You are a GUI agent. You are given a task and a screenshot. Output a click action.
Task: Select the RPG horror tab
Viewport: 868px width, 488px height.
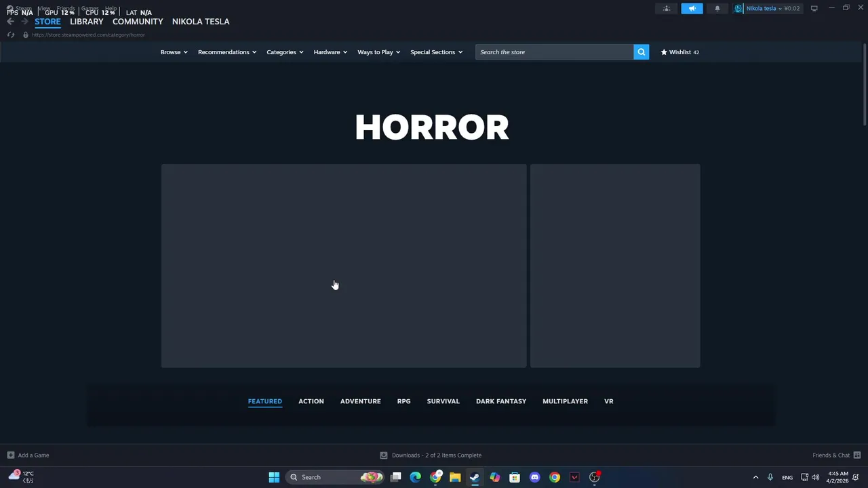(x=403, y=401)
